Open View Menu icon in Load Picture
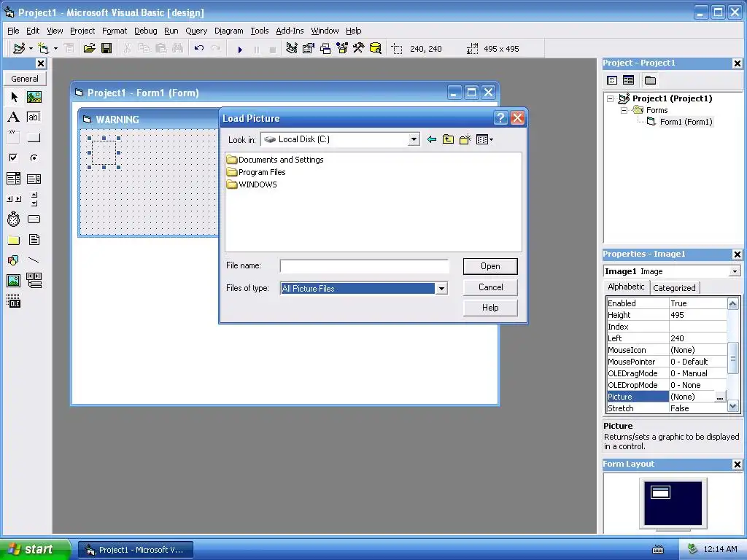This screenshot has height=560, width=747. (x=484, y=139)
